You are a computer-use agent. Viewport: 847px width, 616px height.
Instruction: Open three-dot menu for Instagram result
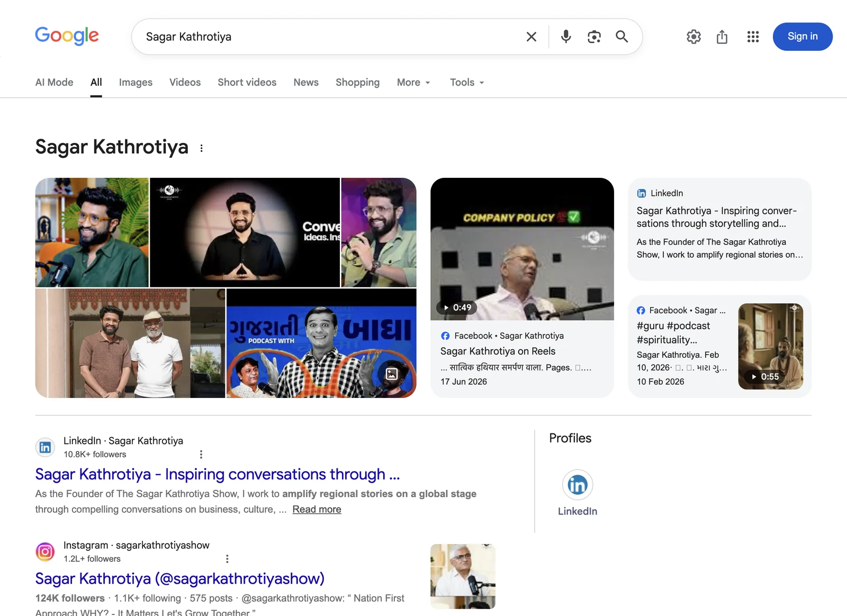click(227, 559)
